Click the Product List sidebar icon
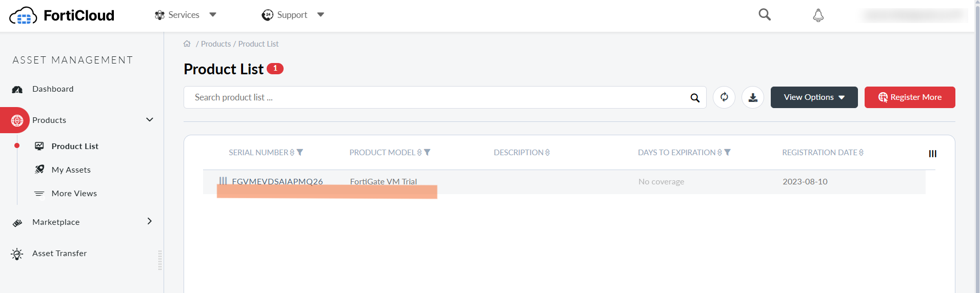 coord(39,146)
